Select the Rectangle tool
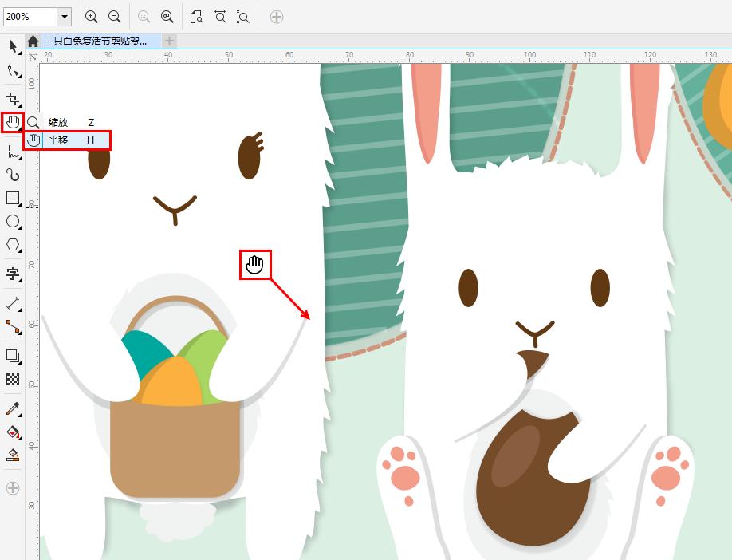This screenshot has width=732, height=560. click(x=13, y=198)
